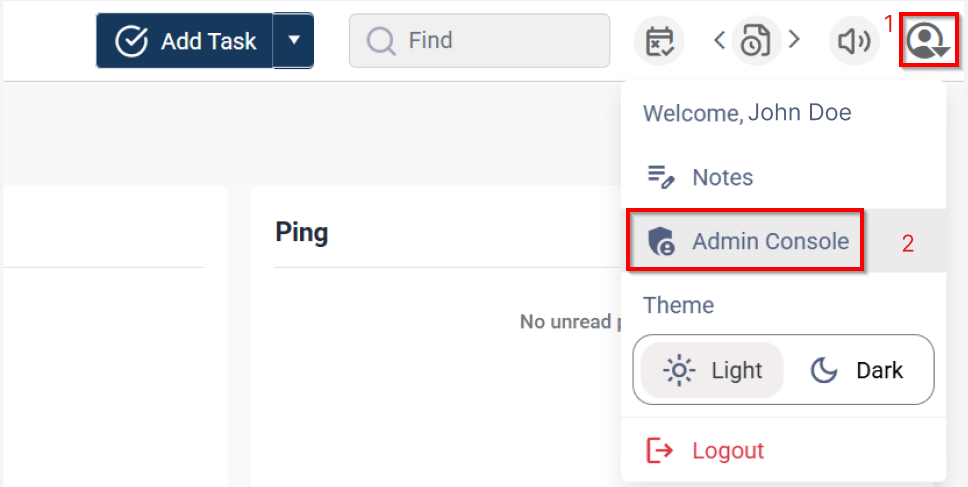
Task: Click the moon icon for dark theme
Action: click(824, 371)
